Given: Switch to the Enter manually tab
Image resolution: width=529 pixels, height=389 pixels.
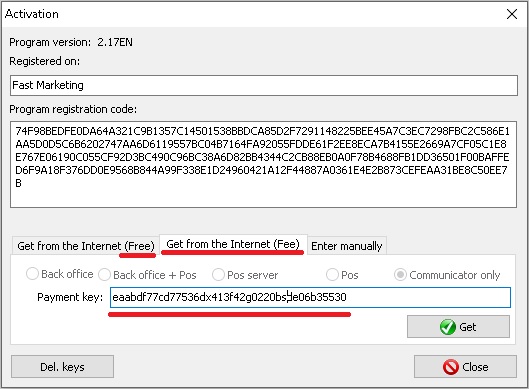Looking at the screenshot, I should tap(346, 246).
